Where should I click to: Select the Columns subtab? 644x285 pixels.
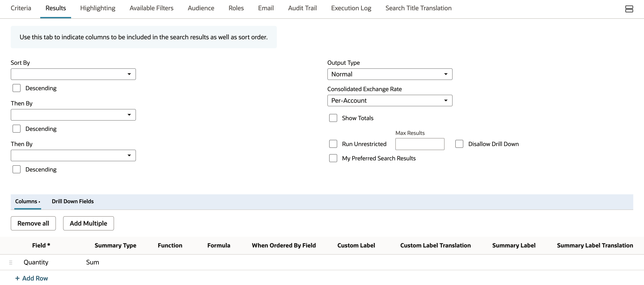pyautogui.click(x=28, y=201)
